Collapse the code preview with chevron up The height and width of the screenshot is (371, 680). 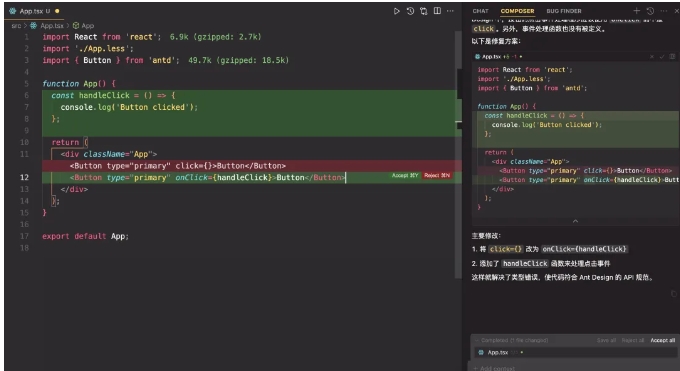click(575, 221)
